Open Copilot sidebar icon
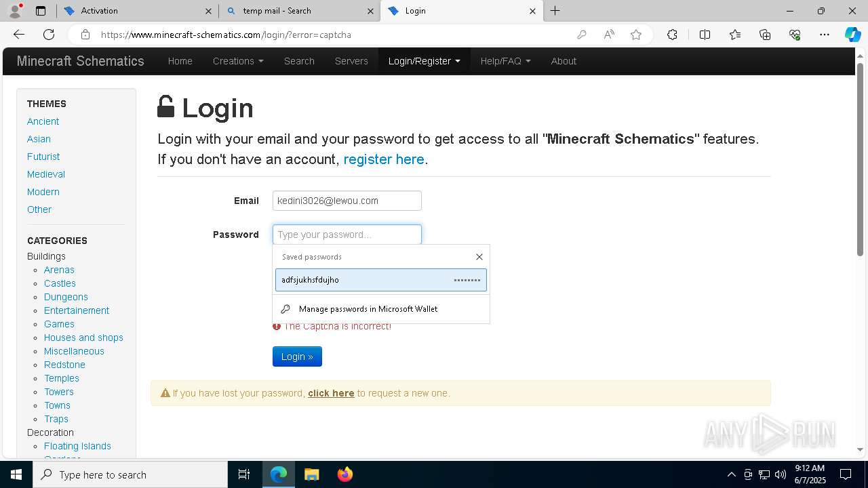This screenshot has width=868, height=488. coord(852,35)
